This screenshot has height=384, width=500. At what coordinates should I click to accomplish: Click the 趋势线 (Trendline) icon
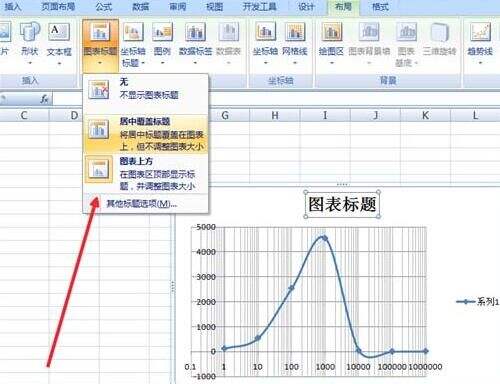(x=480, y=31)
